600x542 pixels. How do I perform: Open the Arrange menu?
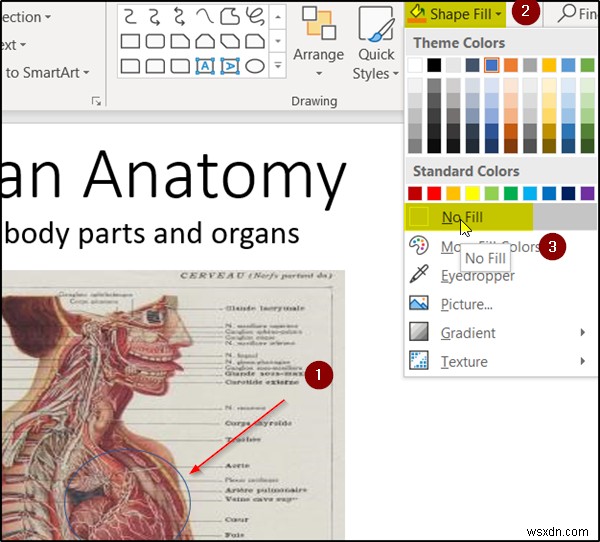319,40
